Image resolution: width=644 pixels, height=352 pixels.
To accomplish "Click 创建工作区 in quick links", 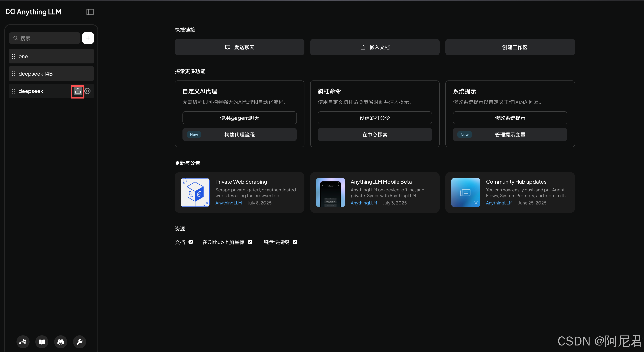I will (x=510, y=47).
